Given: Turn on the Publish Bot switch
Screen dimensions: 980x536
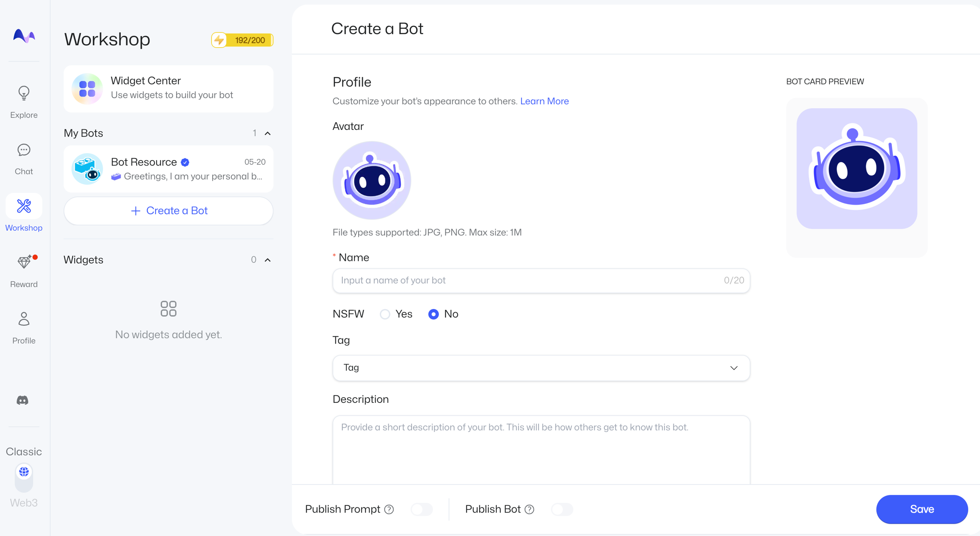Looking at the screenshot, I should point(562,509).
